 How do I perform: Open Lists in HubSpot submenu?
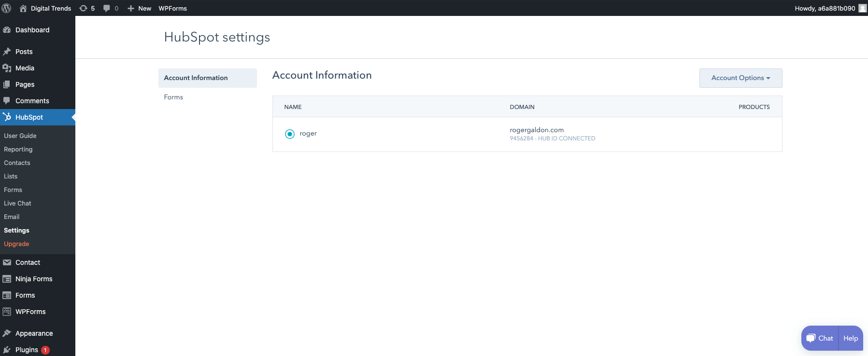[11, 177]
